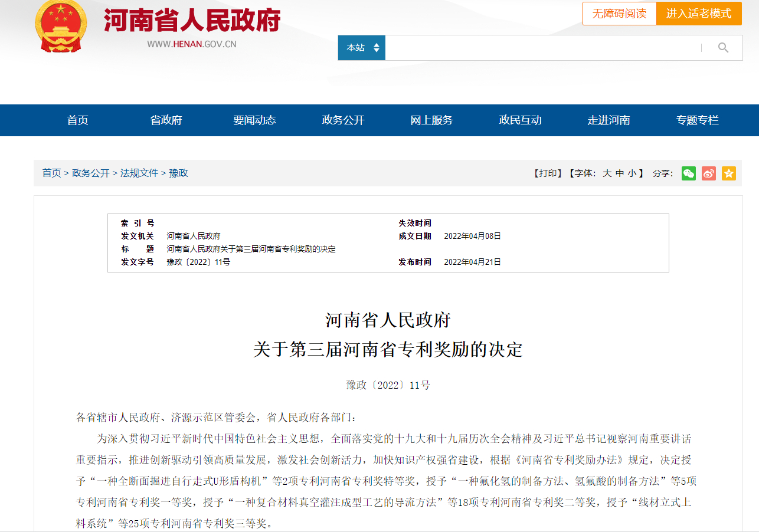This screenshot has height=532, width=759.
Task: Open the 省政府 navigation menu item
Action: point(166,120)
